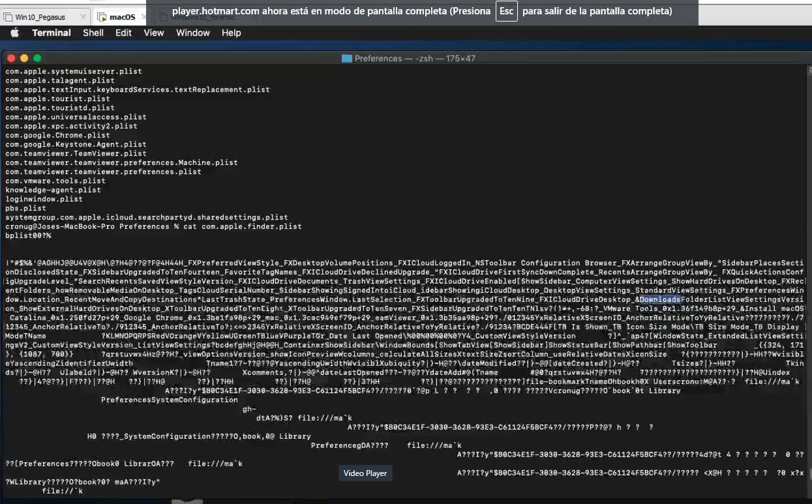The width and height of the screenshot is (812, 504).
Task: Open the Terminal menu
Action: click(50, 33)
